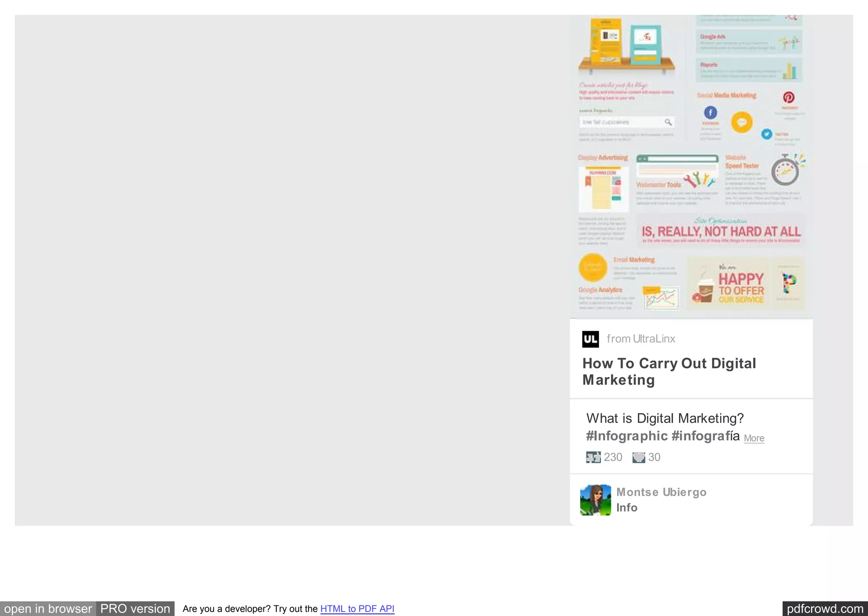Expand the description with the More link
This screenshot has height=616, width=868.
[754, 438]
